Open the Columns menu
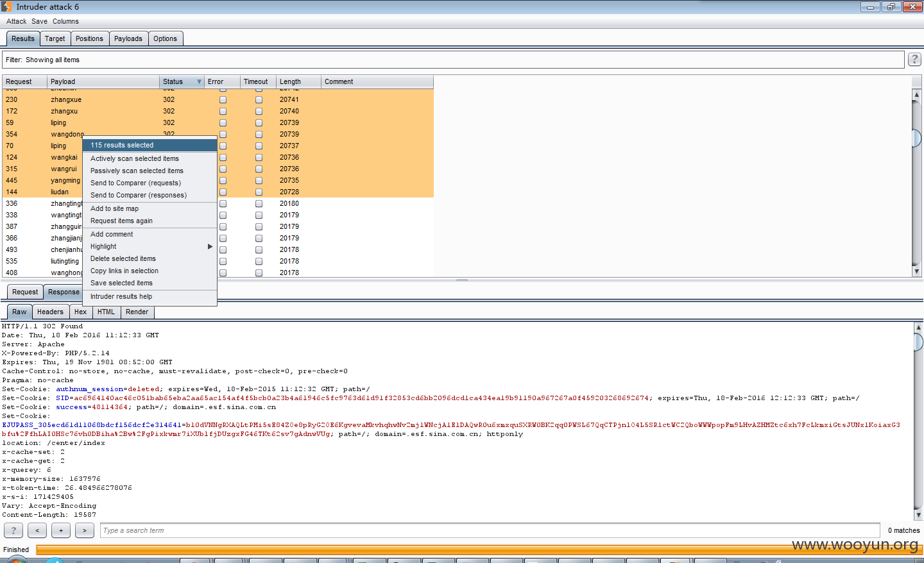The width and height of the screenshot is (924, 563). [65, 21]
